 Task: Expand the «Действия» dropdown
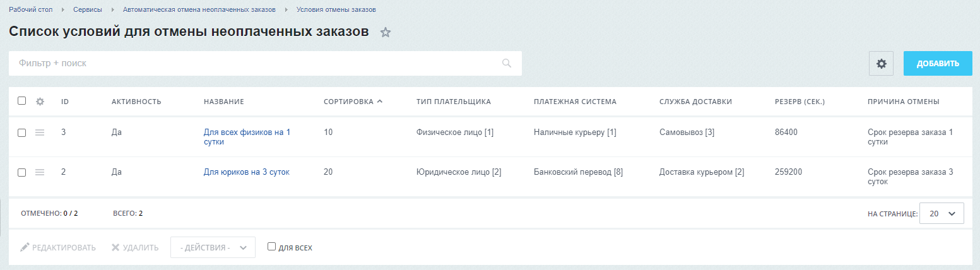coord(213,247)
